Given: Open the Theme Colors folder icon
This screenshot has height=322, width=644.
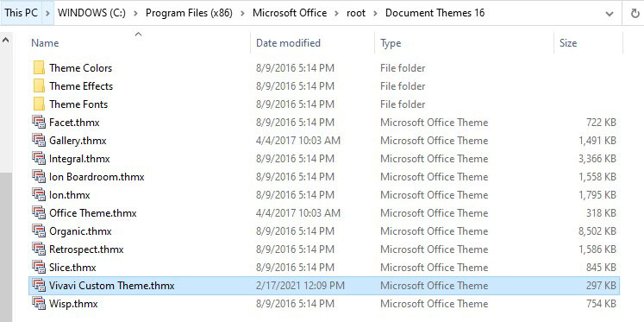Looking at the screenshot, I should (x=39, y=68).
